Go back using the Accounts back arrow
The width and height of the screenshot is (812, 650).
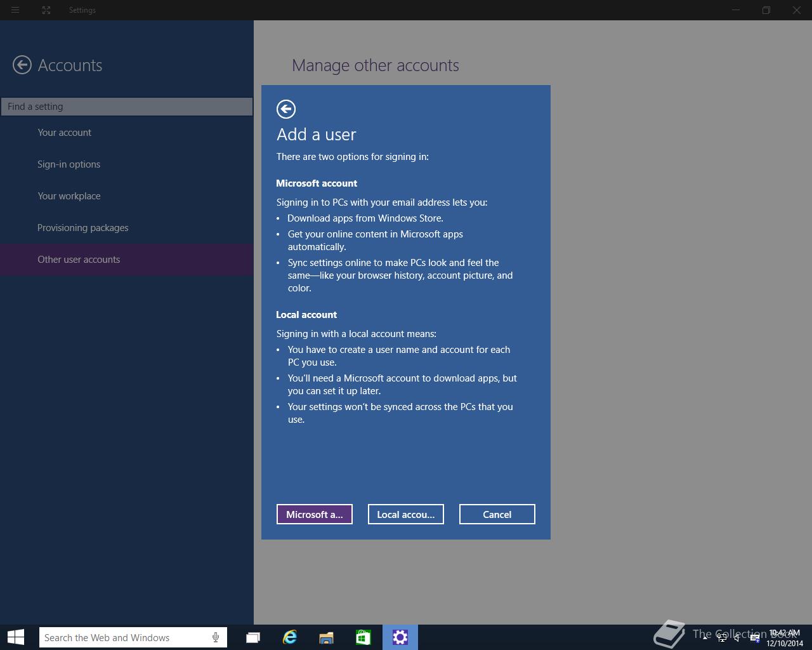[x=22, y=65]
